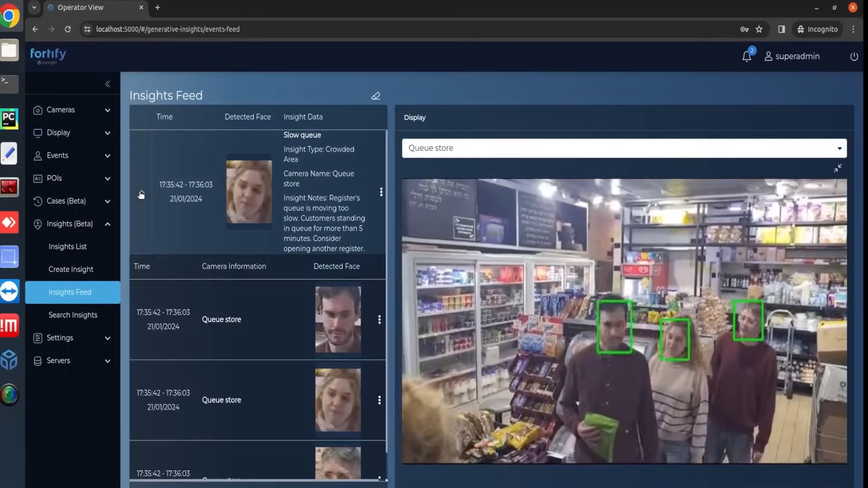The width and height of the screenshot is (868, 488).
Task: Collapse the Insights (Beta) section chevron
Action: click(x=108, y=224)
